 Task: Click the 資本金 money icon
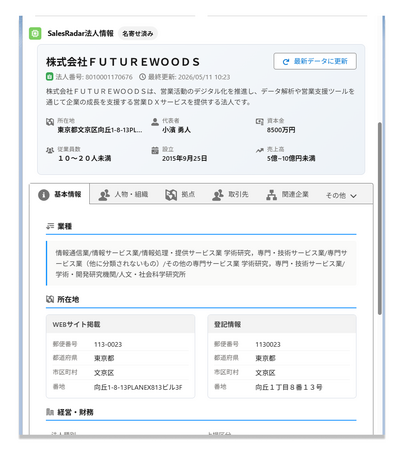pyautogui.click(x=260, y=122)
